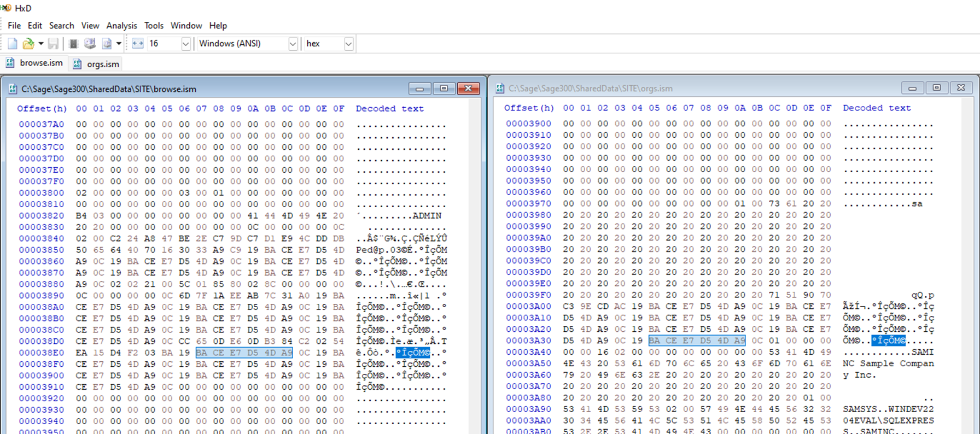Open the Tools menu
The width and height of the screenshot is (980, 434).
[x=154, y=26]
